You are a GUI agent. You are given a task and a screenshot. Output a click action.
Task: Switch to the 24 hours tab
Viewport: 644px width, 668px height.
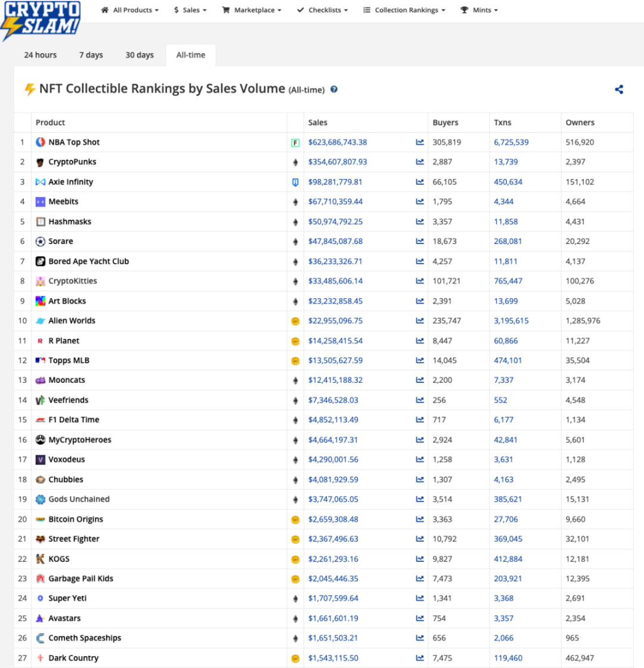point(41,55)
